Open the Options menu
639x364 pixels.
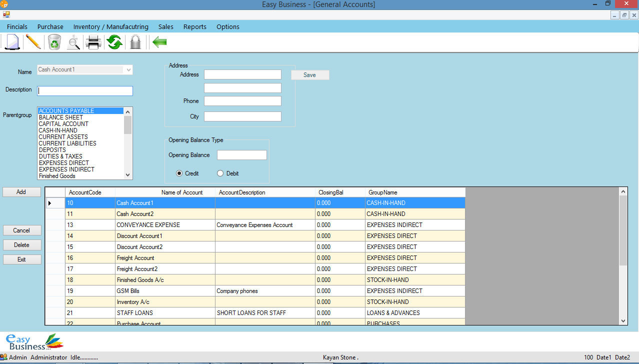pyautogui.click(x=228, y=26)
